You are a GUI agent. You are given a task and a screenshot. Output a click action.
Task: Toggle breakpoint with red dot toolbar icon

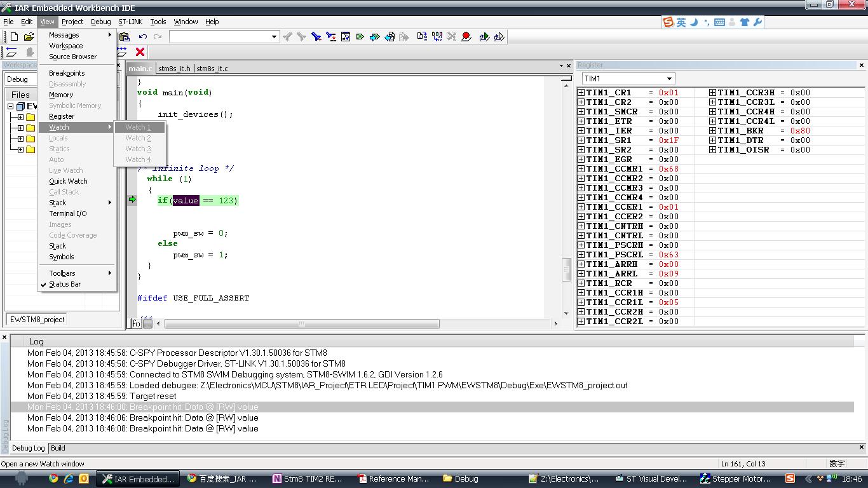point(466,37)
